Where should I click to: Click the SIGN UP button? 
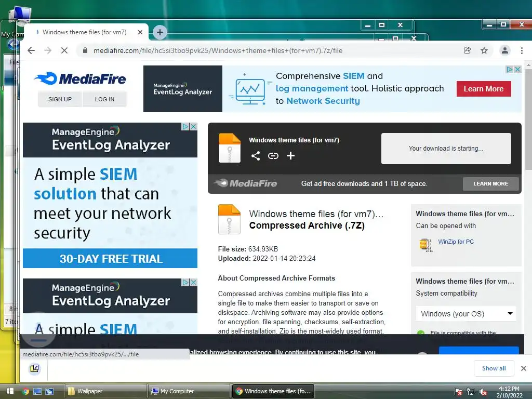click(x=60, y=99)
